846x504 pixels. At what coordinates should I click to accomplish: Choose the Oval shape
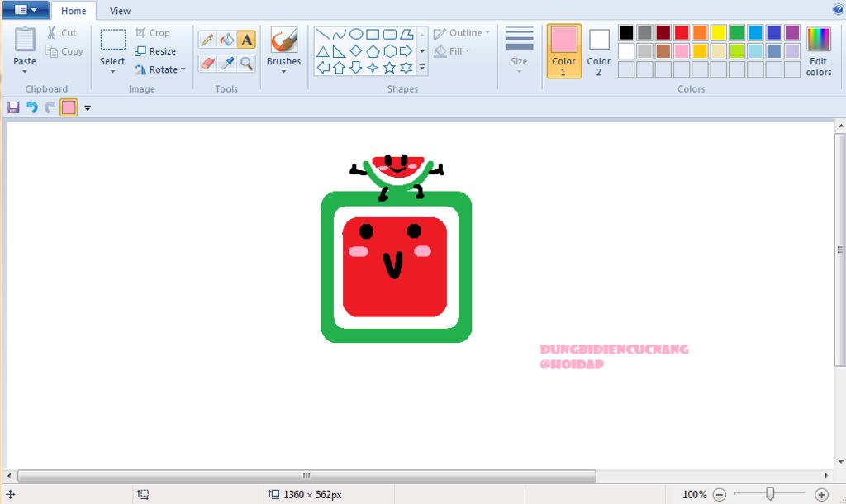pyautogui.click(x=356, y=35)
